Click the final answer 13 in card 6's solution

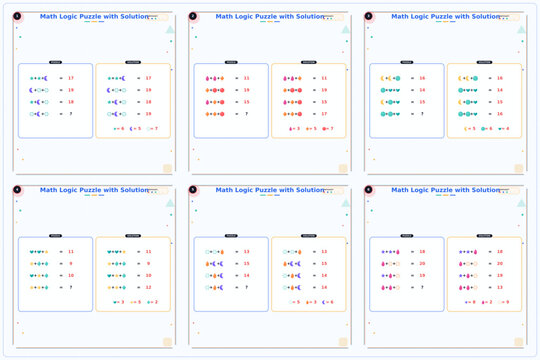[500, 287]
